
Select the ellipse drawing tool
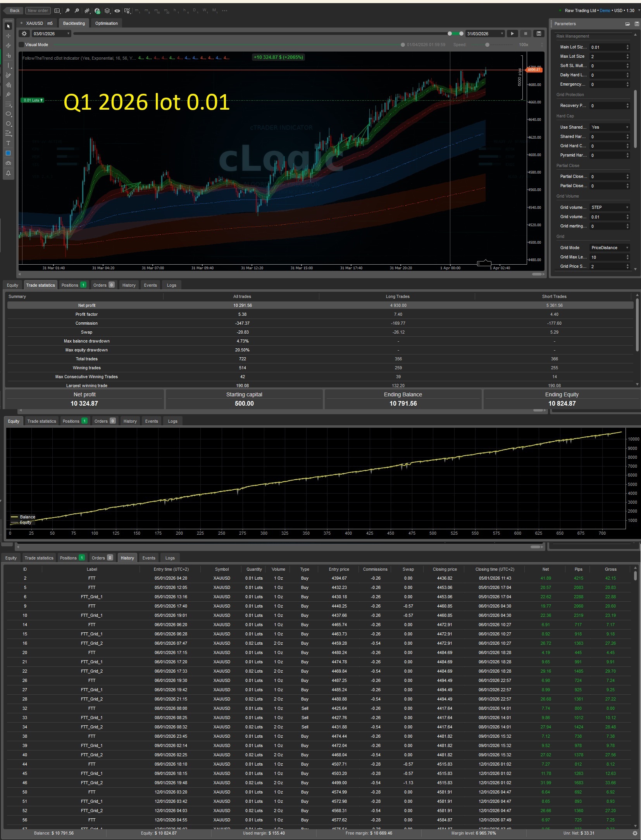click(8, 114)
